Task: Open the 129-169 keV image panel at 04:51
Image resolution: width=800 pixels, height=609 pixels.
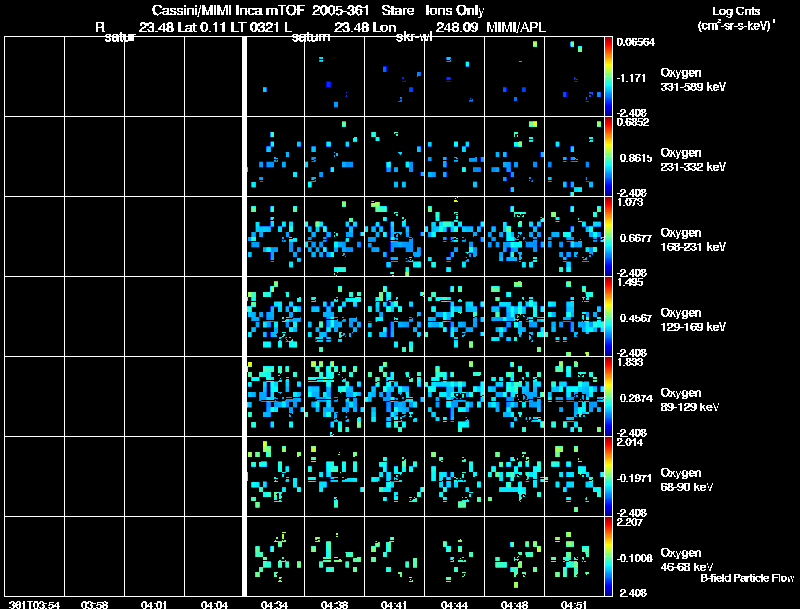Action: point(574,317)
